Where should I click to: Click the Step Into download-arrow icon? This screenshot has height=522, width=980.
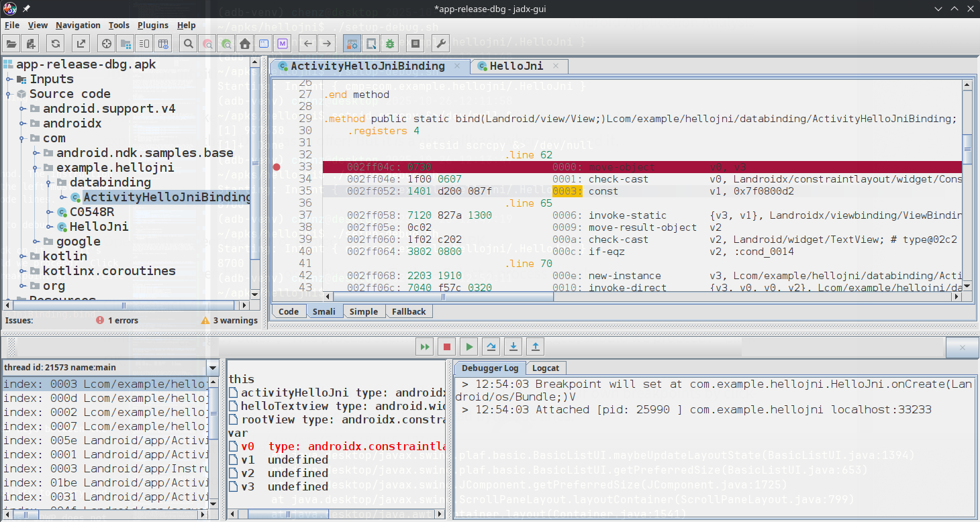(x=513, y=347)
